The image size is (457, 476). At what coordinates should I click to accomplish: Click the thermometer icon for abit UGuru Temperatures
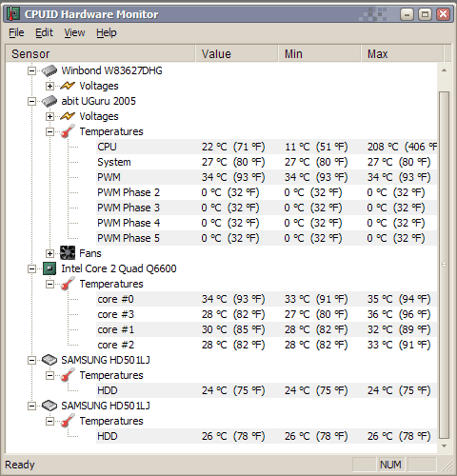[68, 131]
